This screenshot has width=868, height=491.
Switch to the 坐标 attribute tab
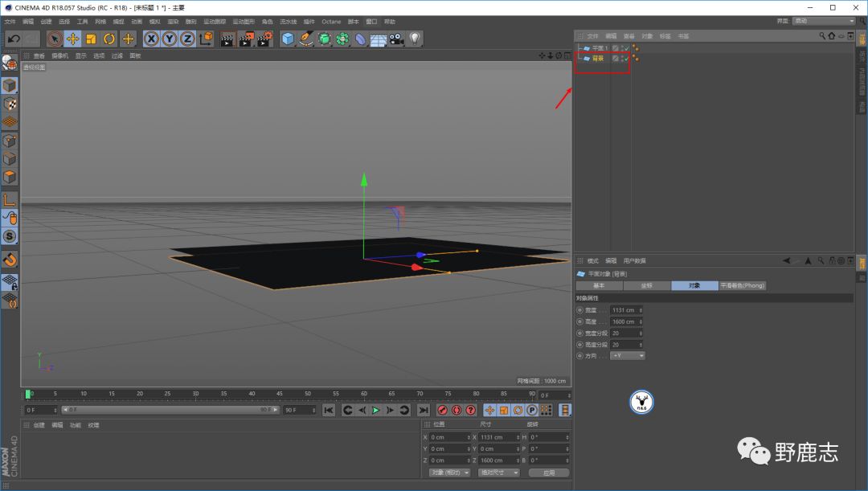point(647,285)
